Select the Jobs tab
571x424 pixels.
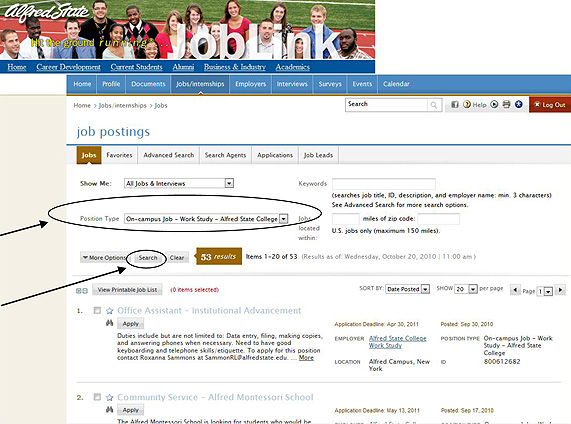(x=89, y=155)
